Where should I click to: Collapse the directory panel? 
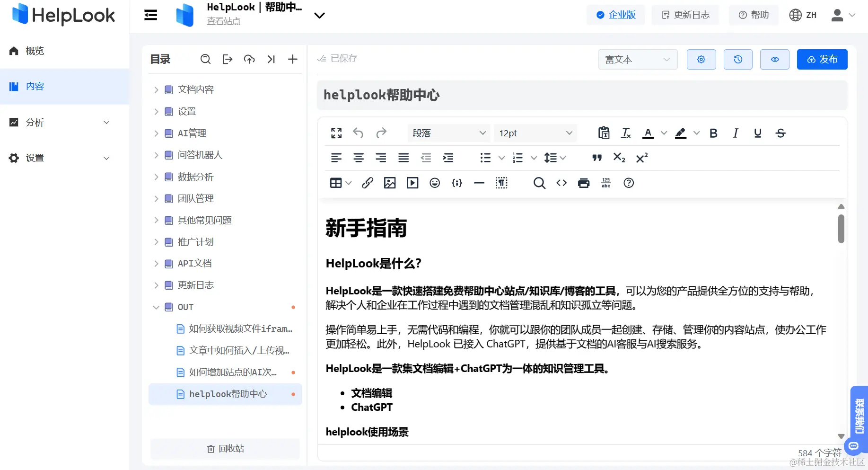[x=271, y=59]
